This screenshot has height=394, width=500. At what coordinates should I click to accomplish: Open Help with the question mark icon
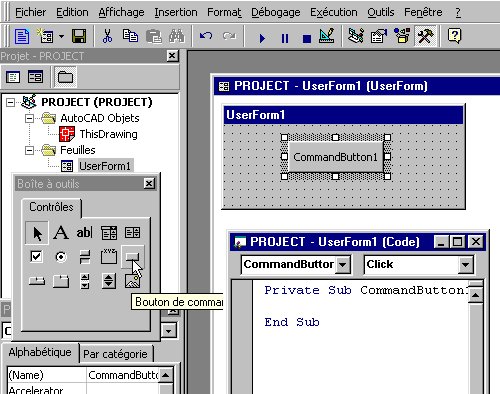click(455, 36)
